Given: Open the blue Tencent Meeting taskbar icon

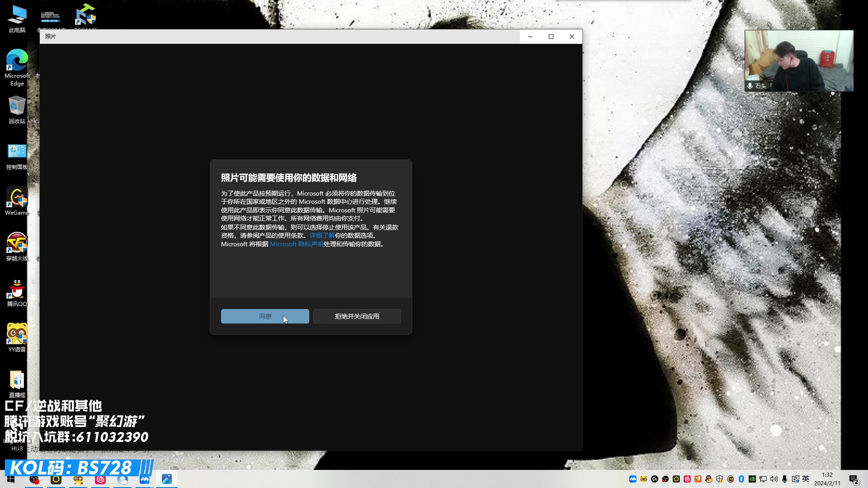Looking at the screenshot, I should click(x=145, y=479).
